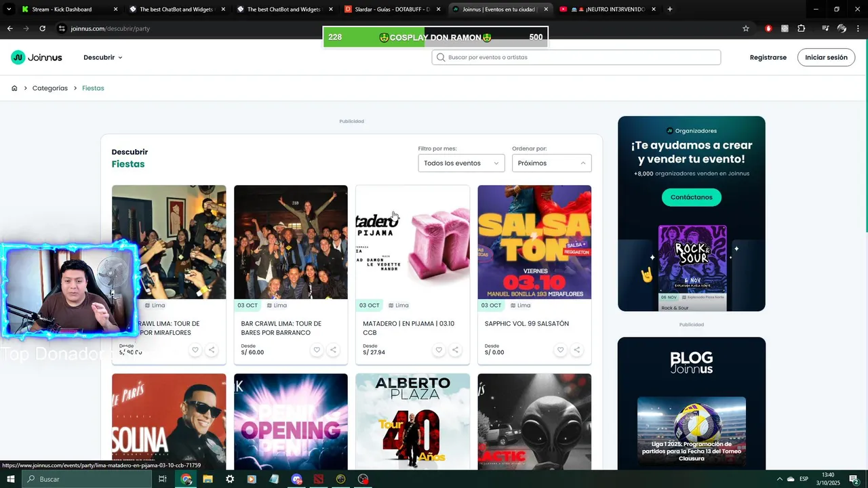
Task: Open the Liga 1 2025 blog article
Action: [692, 432]
